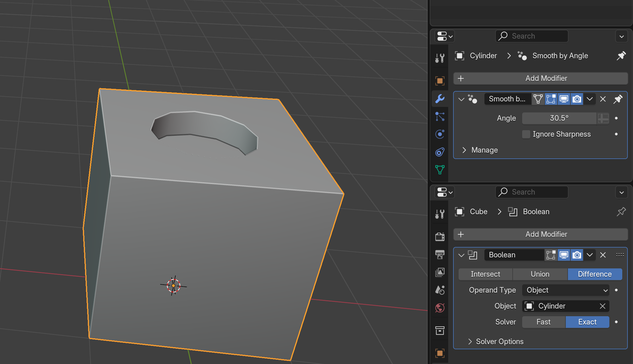The image size is (633, 364).
Task: Toggle Smooth by Angle viewport display visibility
Action: (563, 99)
